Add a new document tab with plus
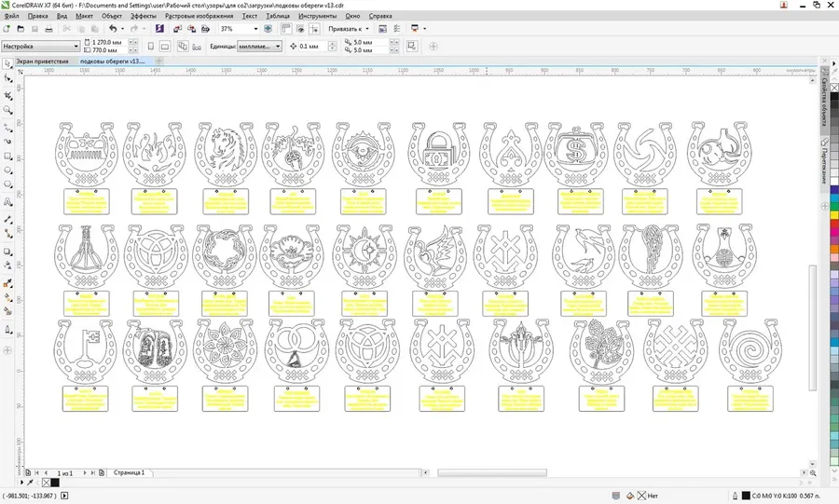 click(158, 61)
